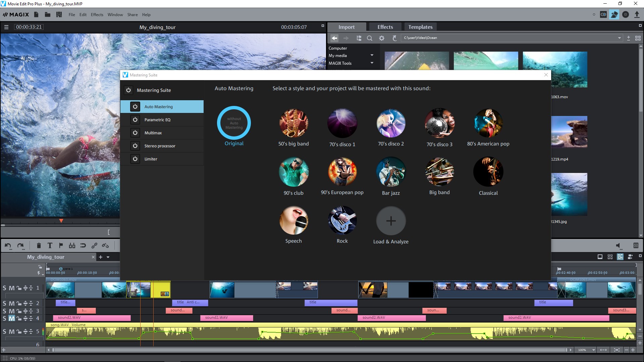Image resolution: width=644 pixels, height=362 pixels.
Task: Click the save project disk icon
Action: 59,14
